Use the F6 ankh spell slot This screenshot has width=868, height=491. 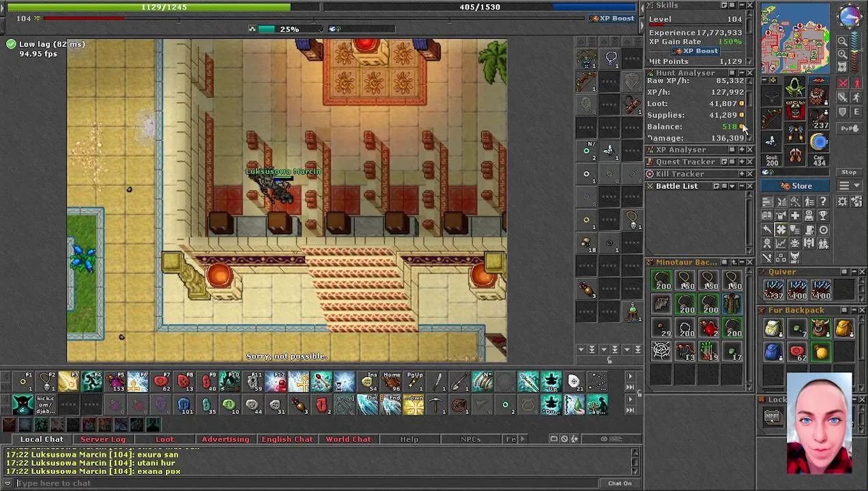click(x=137, y=383)
